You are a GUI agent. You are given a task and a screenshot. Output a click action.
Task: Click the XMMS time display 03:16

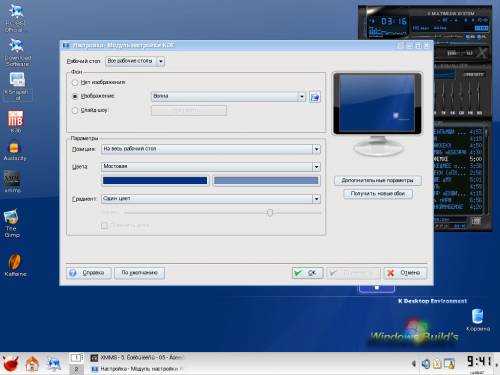tap(394, 22)
